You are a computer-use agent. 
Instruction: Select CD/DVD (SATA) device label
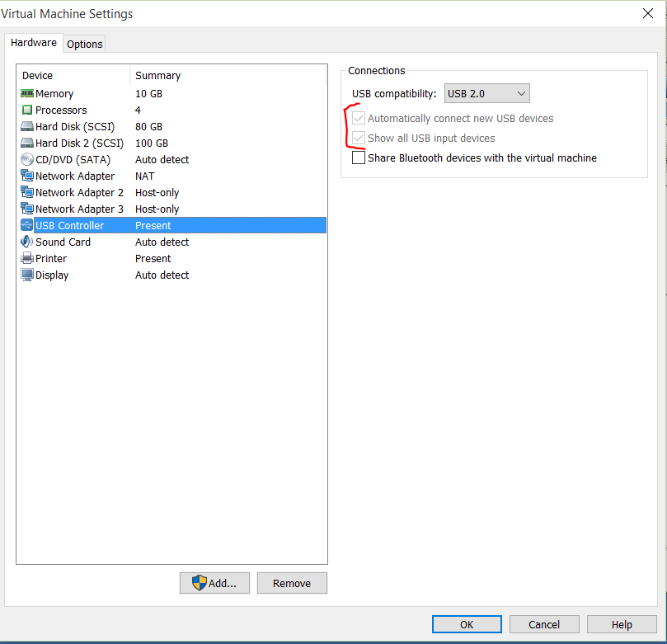(73, 160)
